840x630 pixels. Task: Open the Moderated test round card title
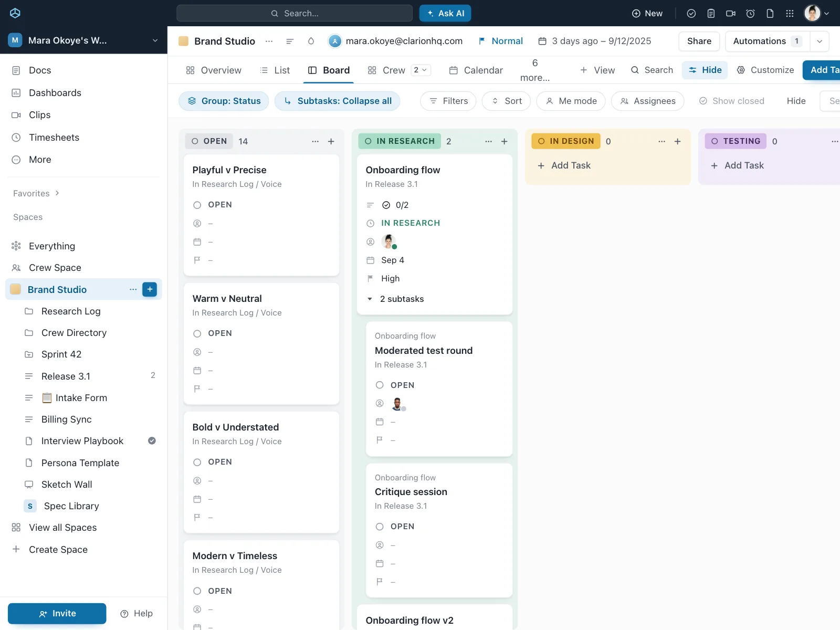pos(424,351)
